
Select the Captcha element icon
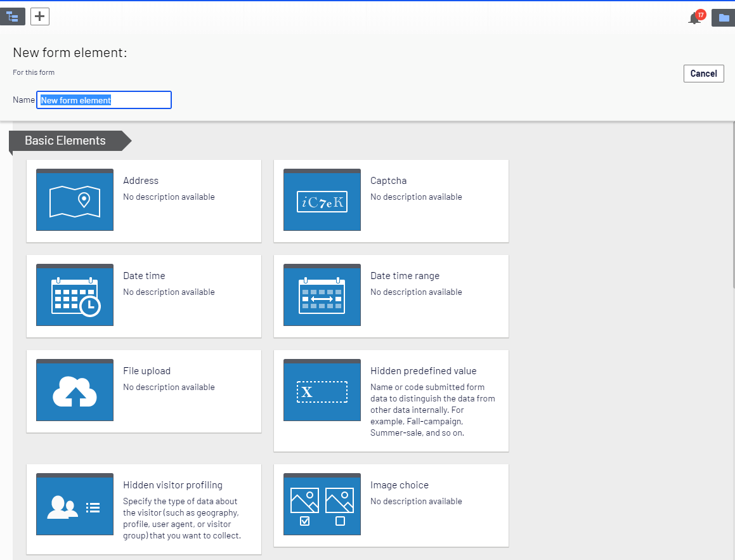coord(322,200)
